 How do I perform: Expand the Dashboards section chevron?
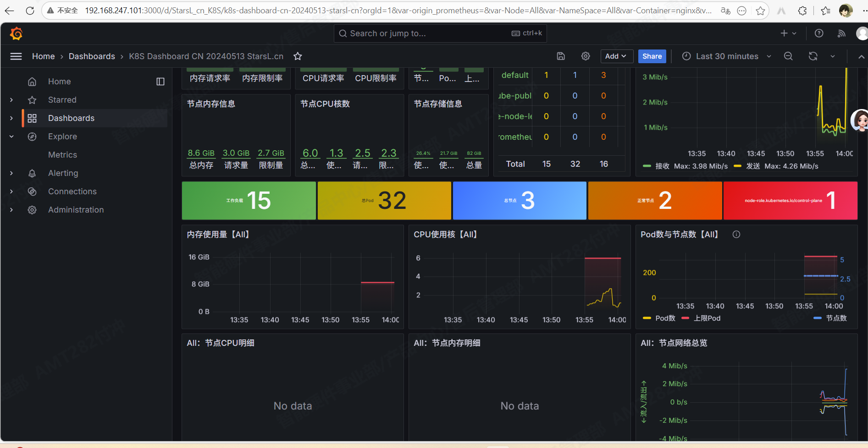click(11, 118)
